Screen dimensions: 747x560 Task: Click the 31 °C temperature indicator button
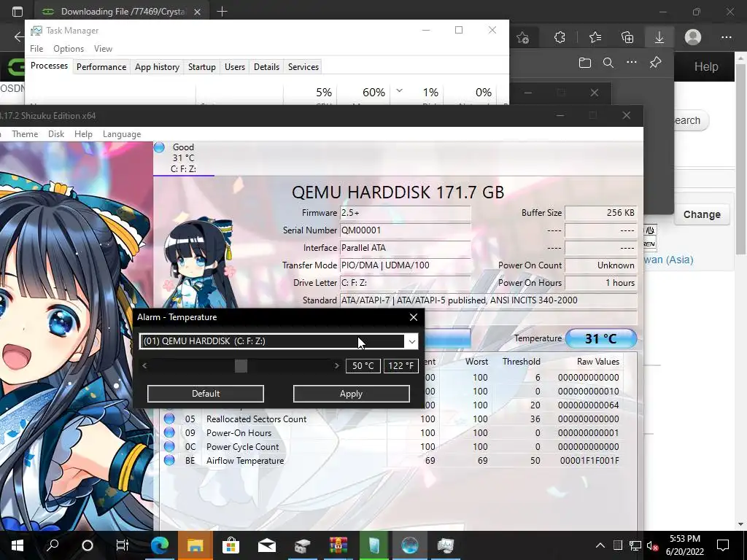[x=601, y=338]
